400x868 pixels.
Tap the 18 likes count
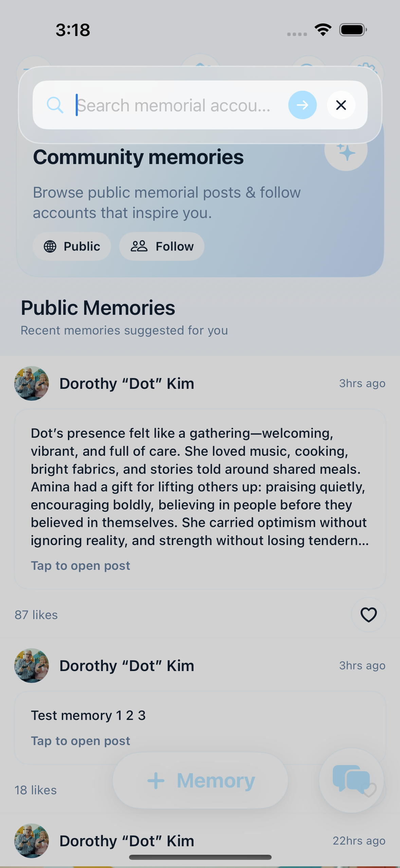click(x=36, y=790)
